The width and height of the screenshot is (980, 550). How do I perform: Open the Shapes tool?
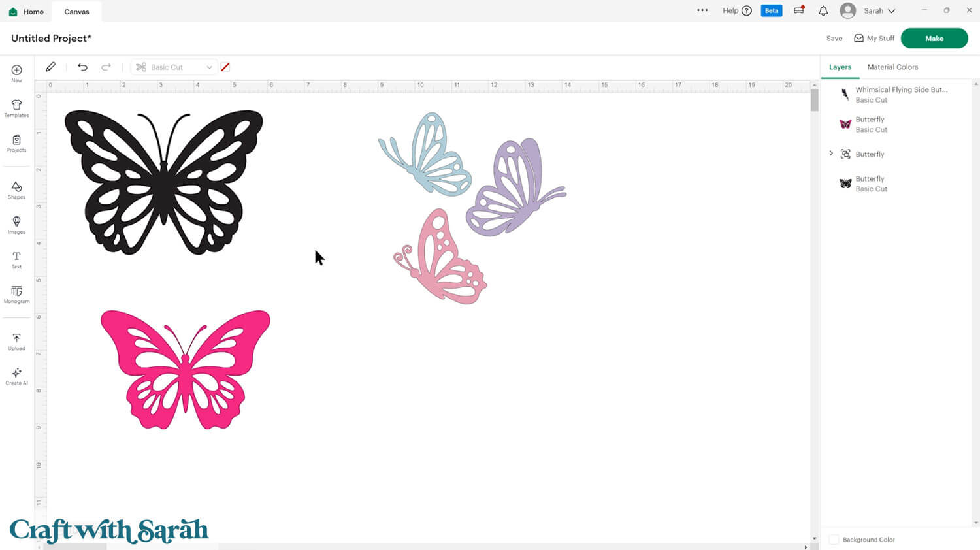point(16,190)
